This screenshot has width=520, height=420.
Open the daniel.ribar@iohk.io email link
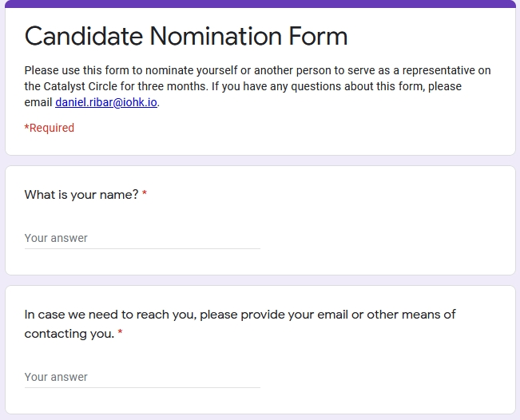(x=106, y=102)
